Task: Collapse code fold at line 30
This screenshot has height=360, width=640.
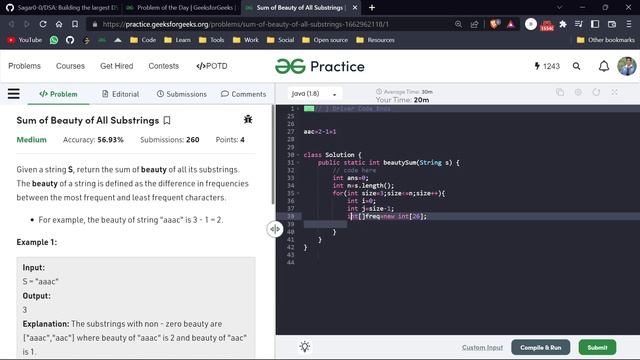Action: tap(299, 155)
